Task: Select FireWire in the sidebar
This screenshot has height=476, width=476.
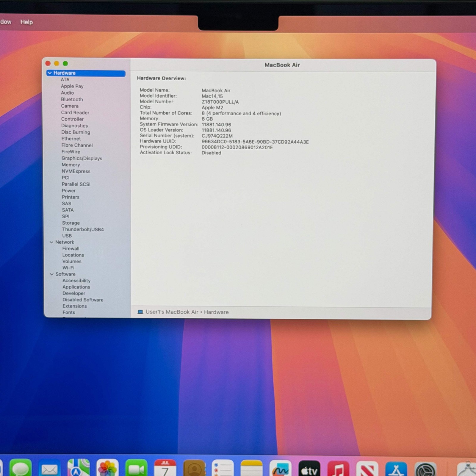Action: coord(71,152)
